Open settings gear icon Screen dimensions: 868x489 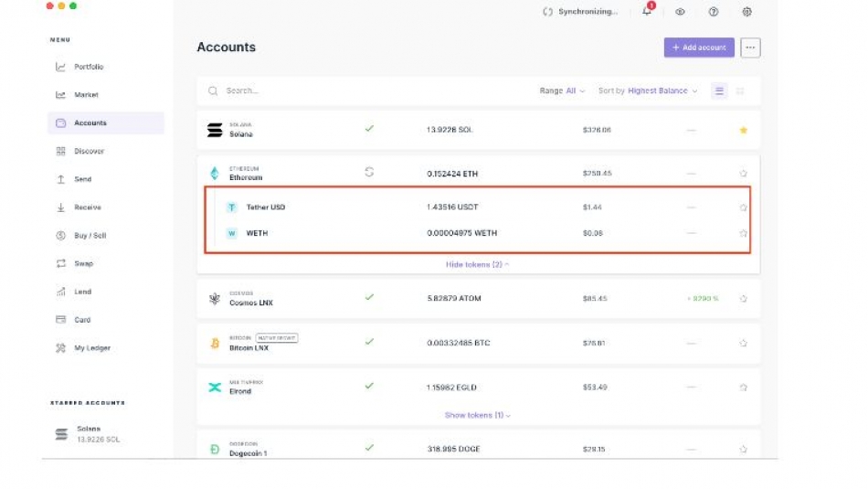tap(746, 12)
